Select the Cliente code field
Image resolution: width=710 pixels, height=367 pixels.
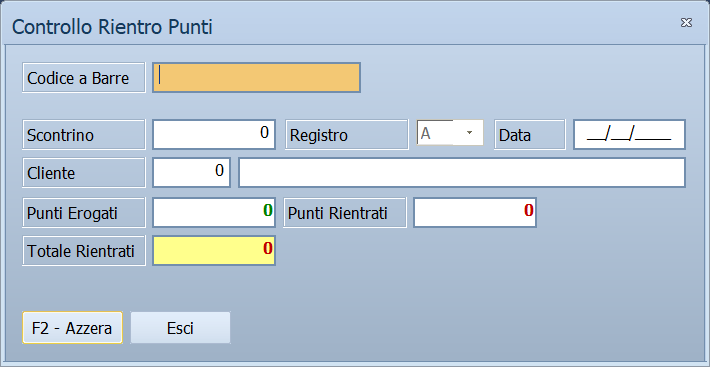tap(192, 172)
